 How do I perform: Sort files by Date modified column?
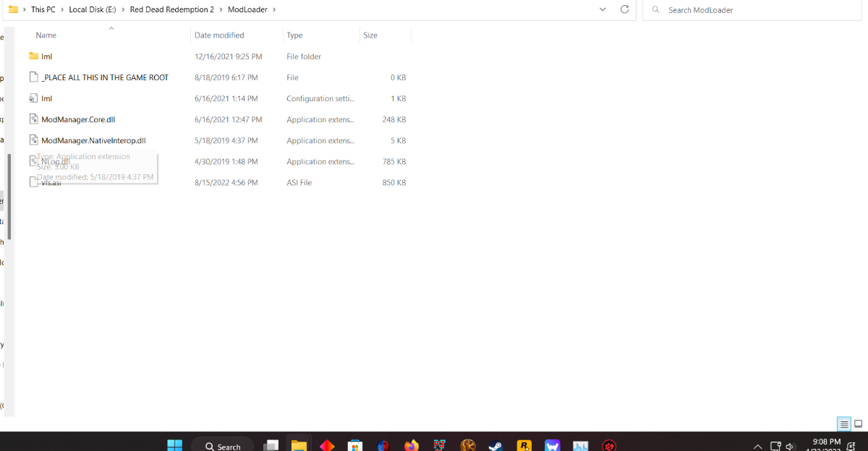click(x=219, y=35)
